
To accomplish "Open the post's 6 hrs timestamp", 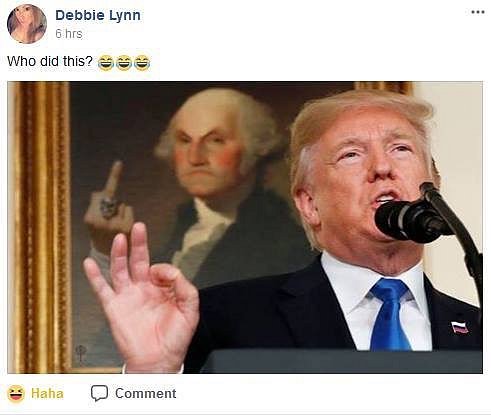I will pos(69,34).
